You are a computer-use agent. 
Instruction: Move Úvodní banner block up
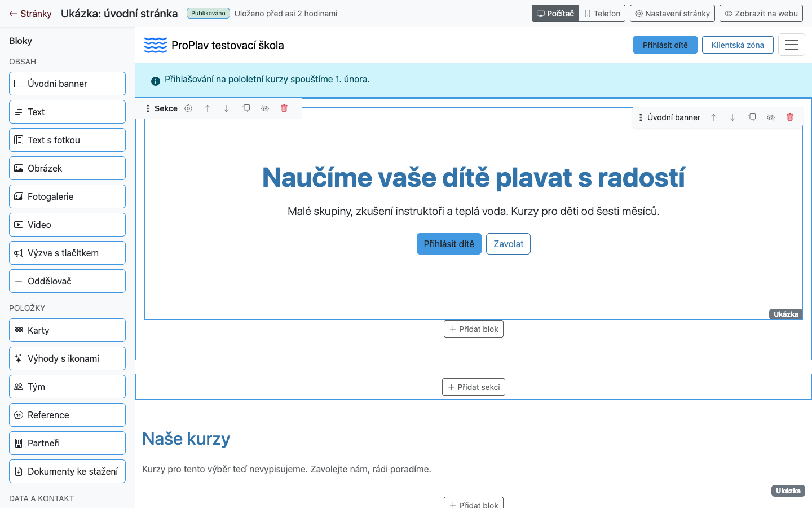click(x=713, y=117)
